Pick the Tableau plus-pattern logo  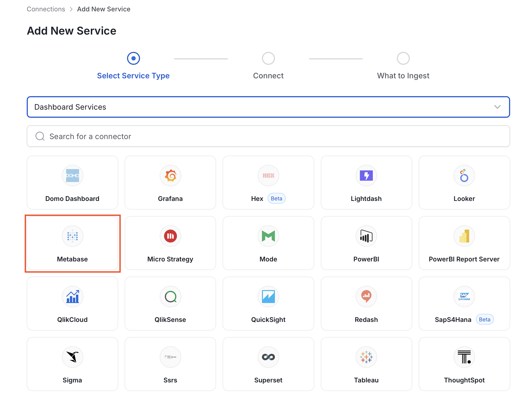click(366, 357)
